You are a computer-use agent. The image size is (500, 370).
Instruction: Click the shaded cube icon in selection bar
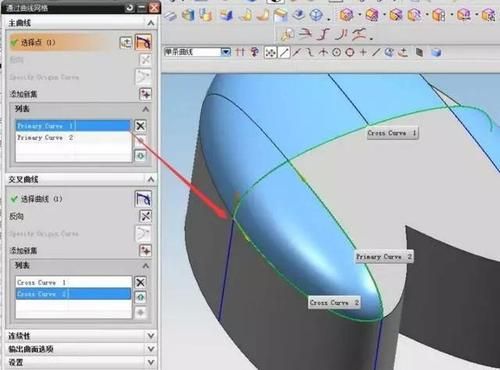436,52
